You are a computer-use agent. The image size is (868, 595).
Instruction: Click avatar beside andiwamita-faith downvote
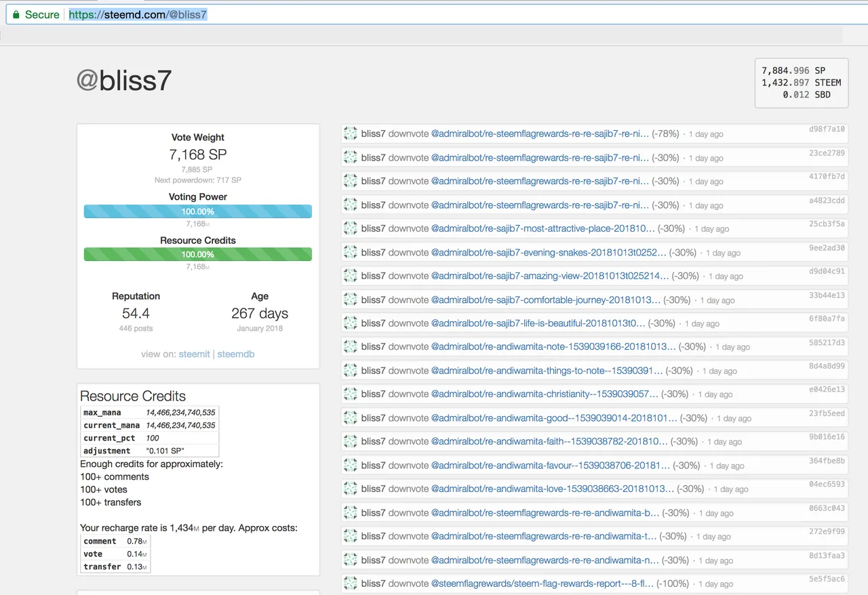coord(350,441)
